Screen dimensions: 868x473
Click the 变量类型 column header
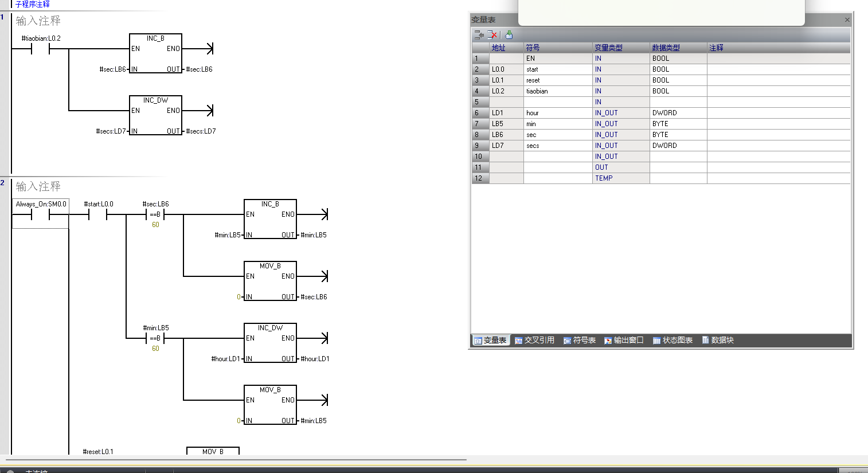[608, 48]
